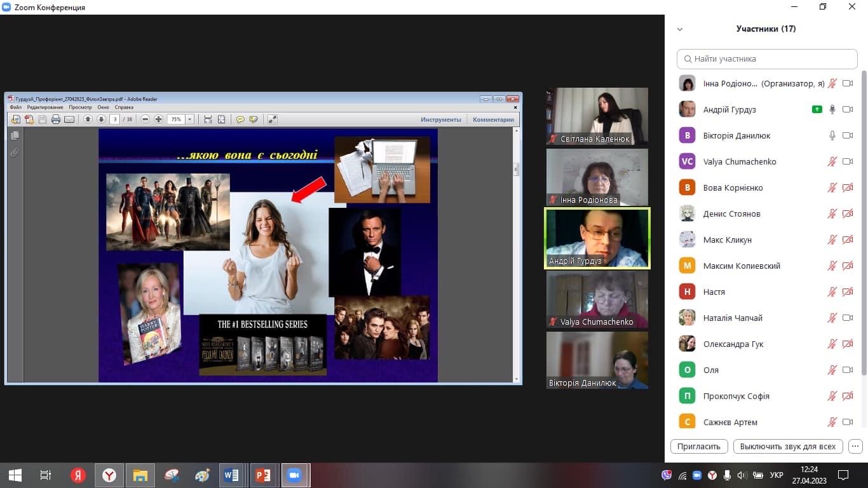Click the print icon in Adobe Reader

[x=55, y=119]
